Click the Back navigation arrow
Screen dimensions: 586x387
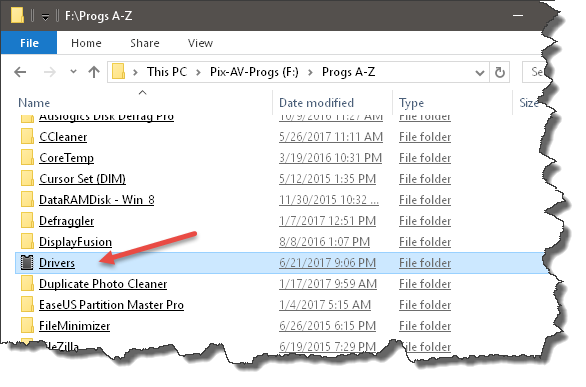point(20,72)
